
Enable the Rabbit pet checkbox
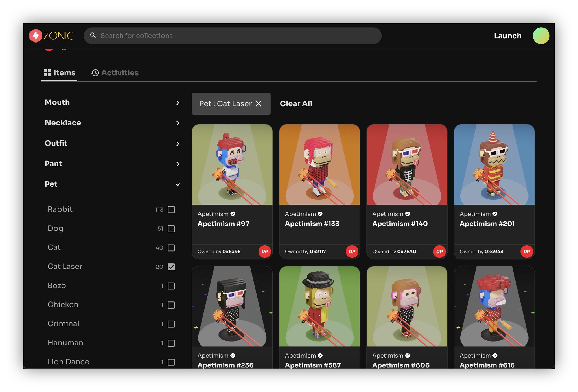pyautogui.click(x=171, y=210)
